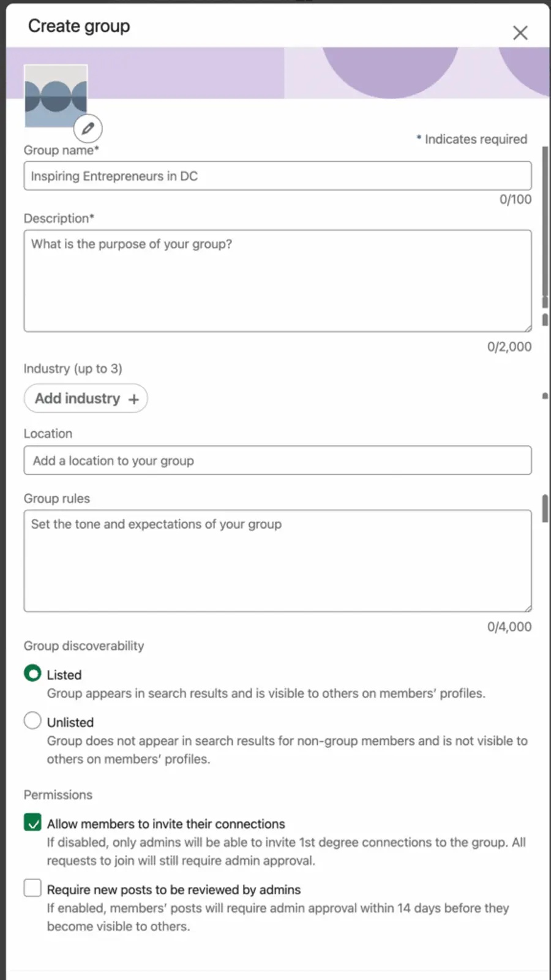Close the Create group dialog
Image resolution: width=551 pixels, height=980 pixels.
520,33
